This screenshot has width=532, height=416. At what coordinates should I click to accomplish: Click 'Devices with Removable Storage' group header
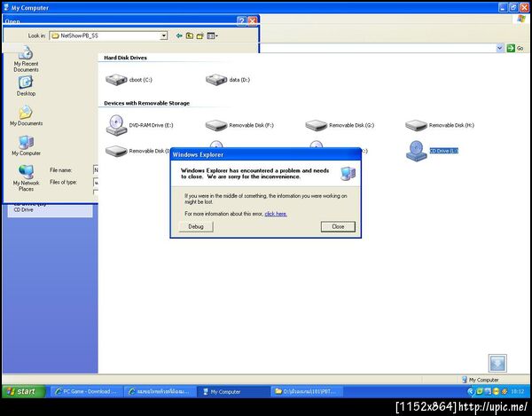[x=146, y=103]
